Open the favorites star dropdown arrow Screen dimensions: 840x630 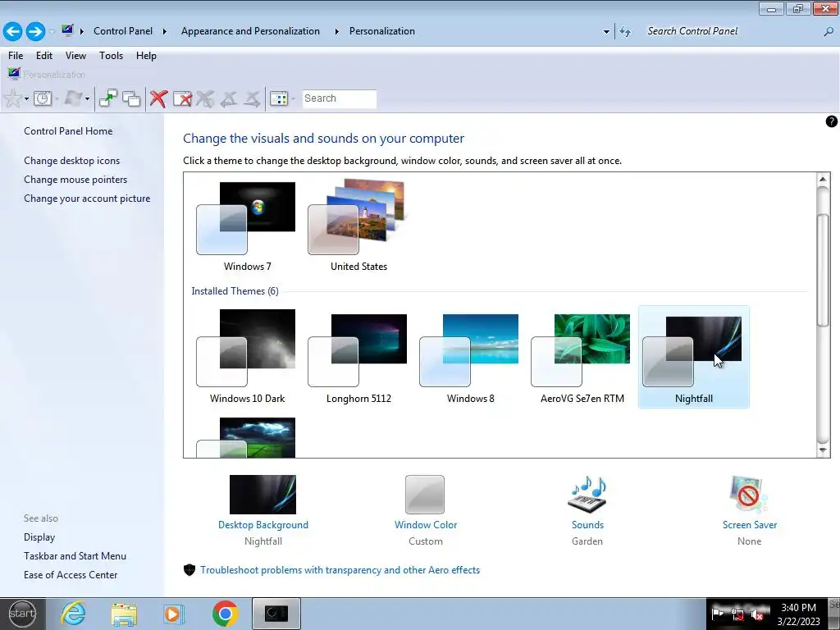tap(26, 98)
